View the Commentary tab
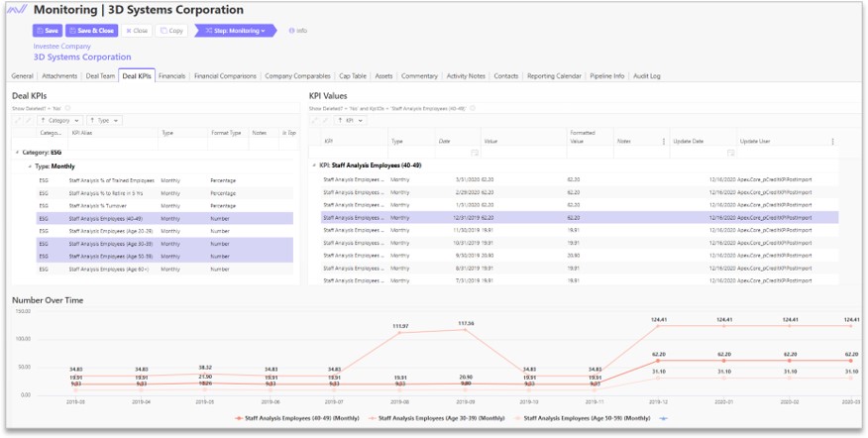 click(419, 76)
